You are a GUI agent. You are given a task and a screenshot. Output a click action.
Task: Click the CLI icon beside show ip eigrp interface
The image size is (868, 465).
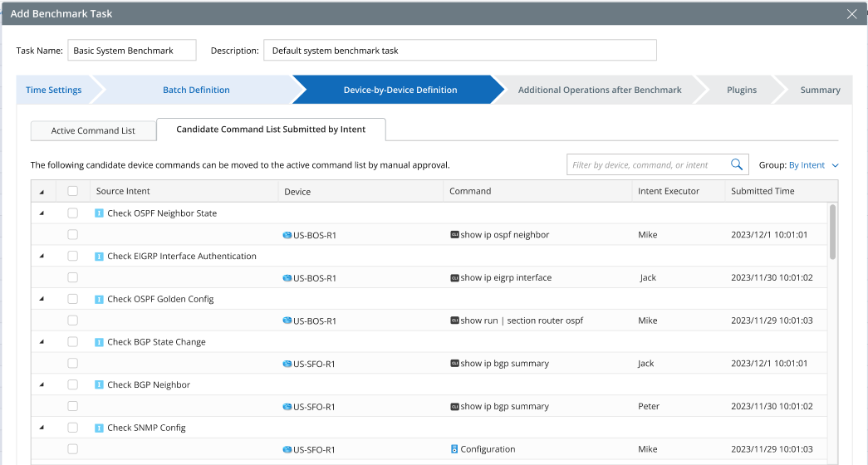point(454,278)
